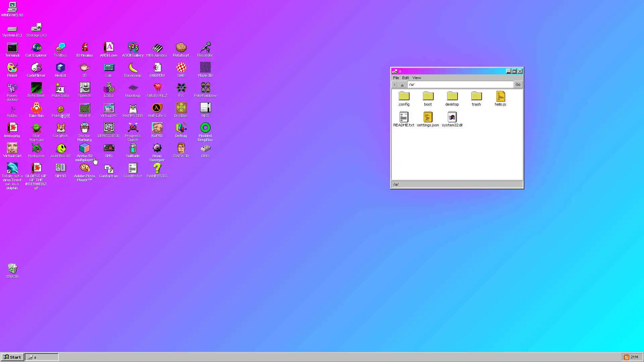Screen dimensions: 644x362
Task: Click the RSS feed tray icon
Action: click(626, 357)
